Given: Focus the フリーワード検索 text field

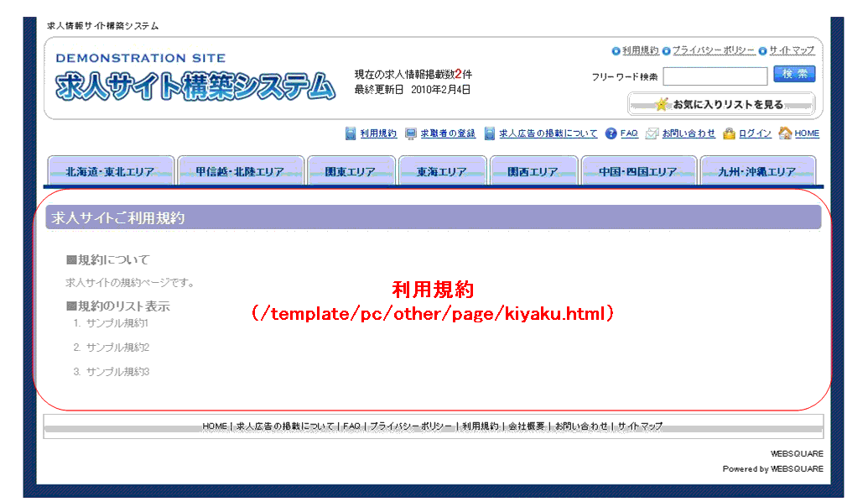Looking at the screenshot, I should [715, 76].
